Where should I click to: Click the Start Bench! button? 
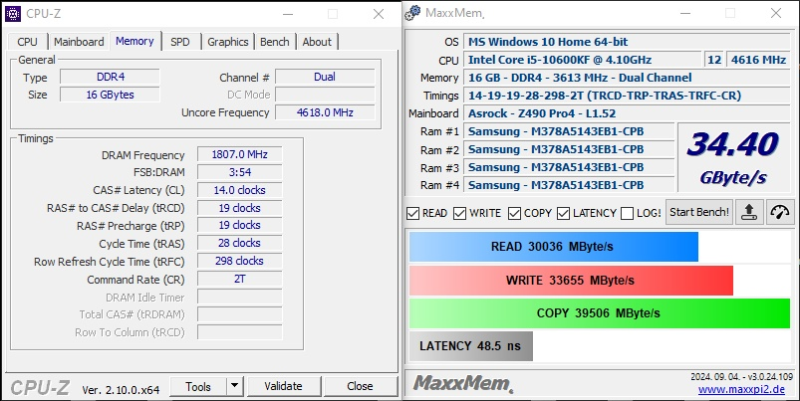tap(699, 212)
